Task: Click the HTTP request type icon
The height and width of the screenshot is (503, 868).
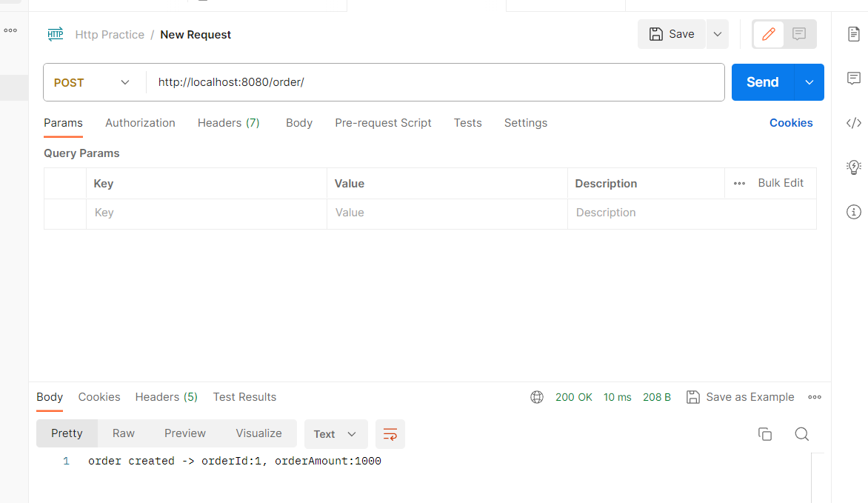Action: (x=56, y=34)
